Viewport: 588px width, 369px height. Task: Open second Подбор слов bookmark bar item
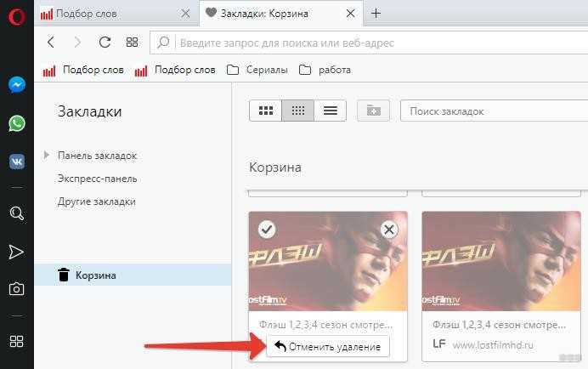(175, 71)
